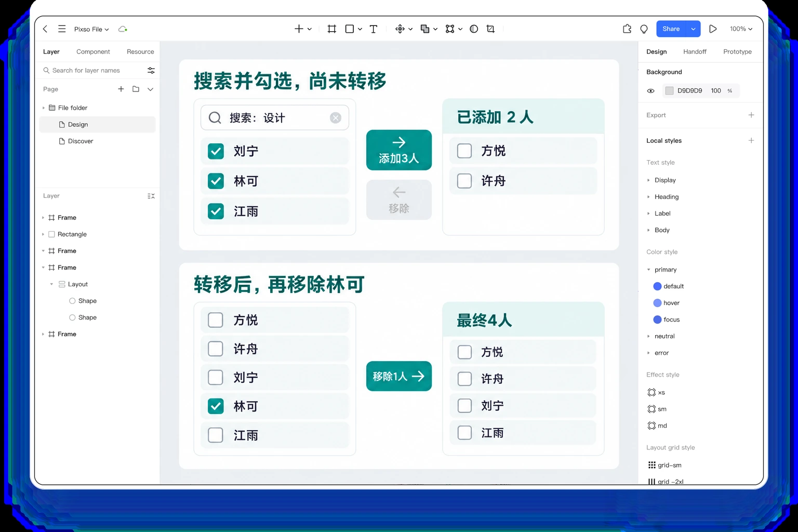Uncheck the 林可 checkbox in lower-left list
Screen dimensions: 798x532
[216, 406]
